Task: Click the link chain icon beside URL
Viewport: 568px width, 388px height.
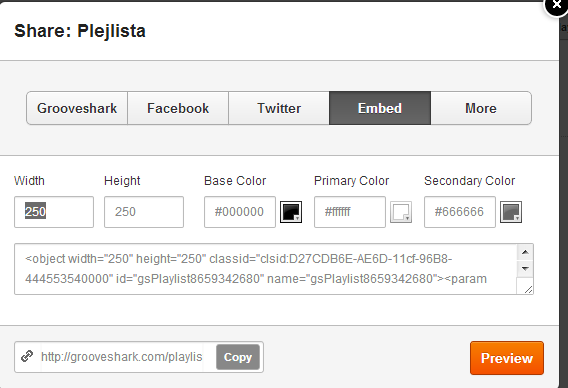Action: tap(27, 356)
